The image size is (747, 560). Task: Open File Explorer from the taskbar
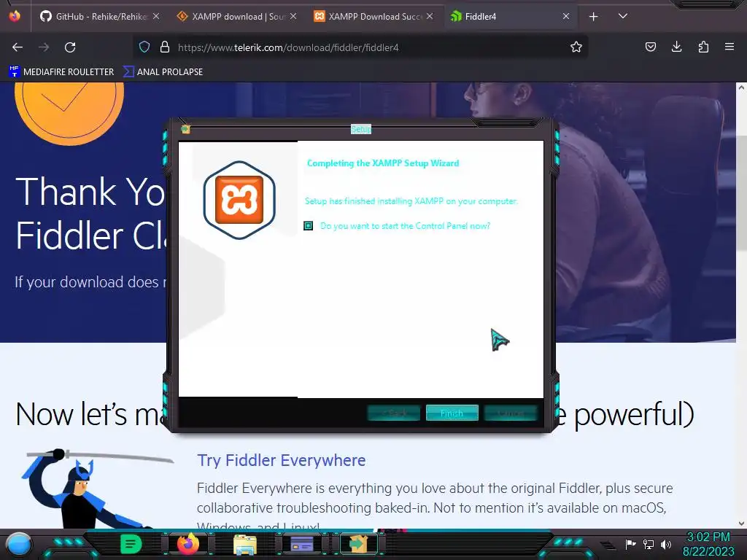coord(245,544)
